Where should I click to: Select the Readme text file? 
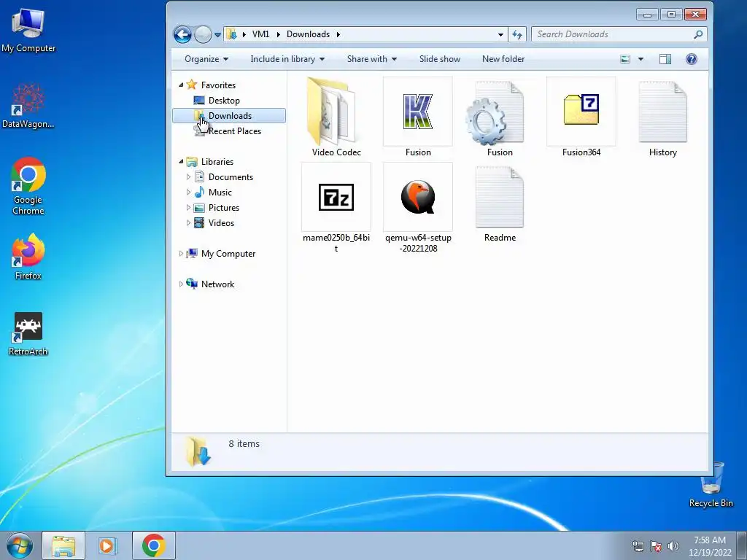pos(499,204)
